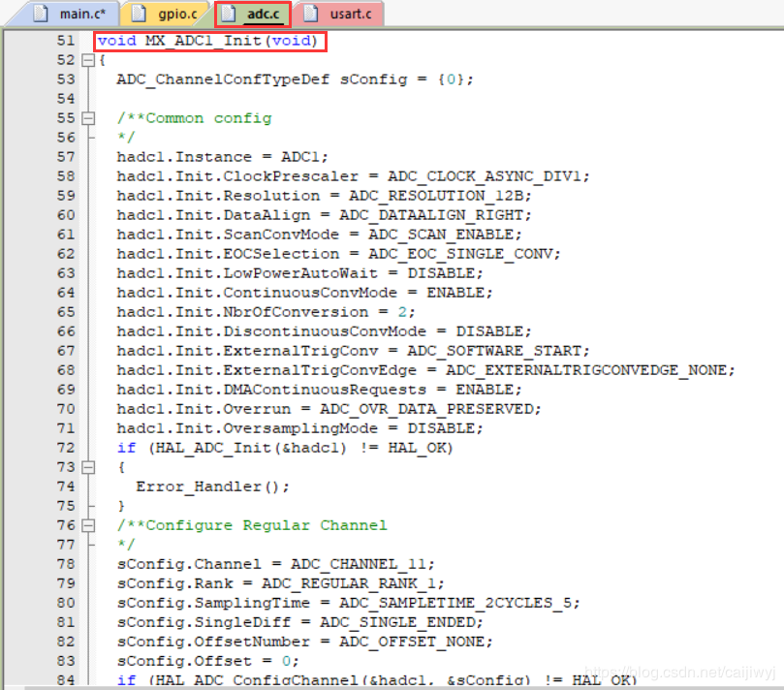Click line number 51 in the gutter
This screenshot has height=690, width=784.
point(66,41)
